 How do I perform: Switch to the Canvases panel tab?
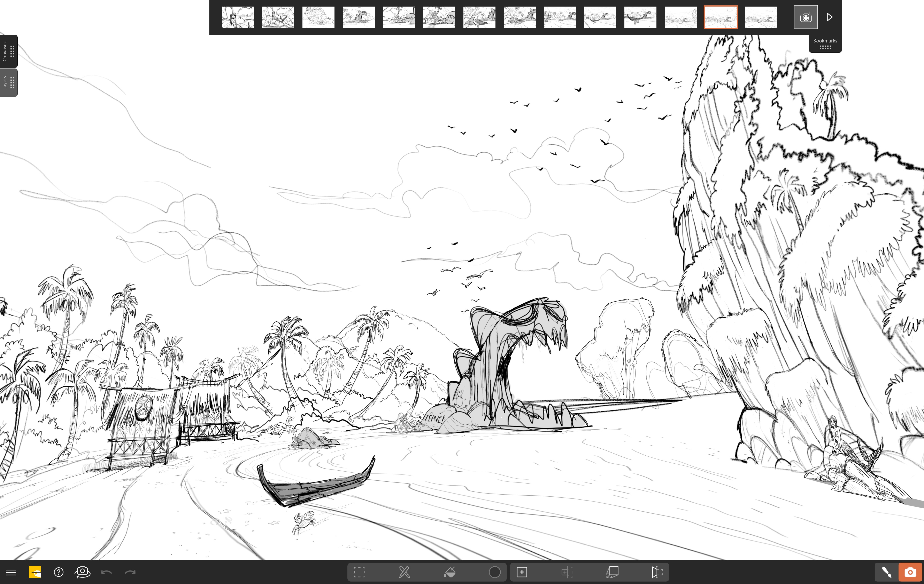8,51
